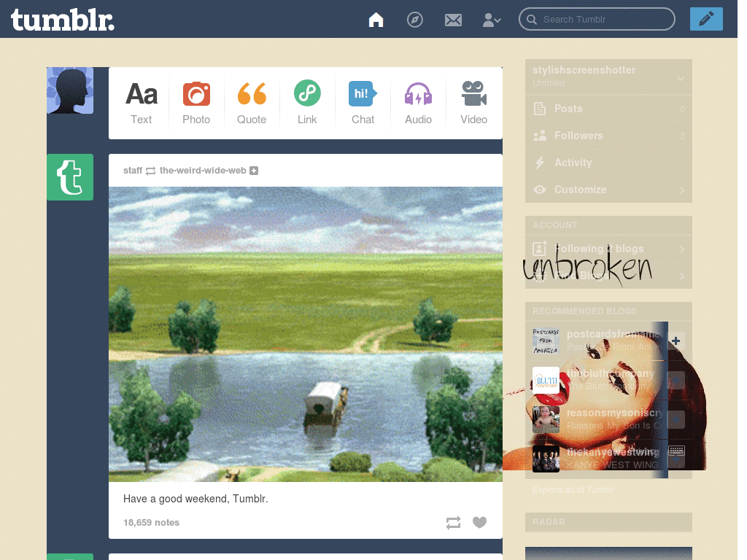Click the Find Blogs chevron
Screen dimensions: 747x560
click(682, 276)
